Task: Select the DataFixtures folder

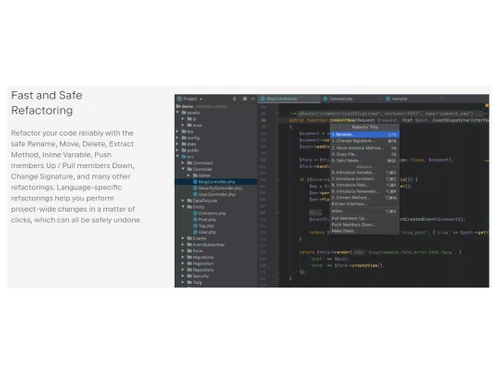Action: click(205, 201)
